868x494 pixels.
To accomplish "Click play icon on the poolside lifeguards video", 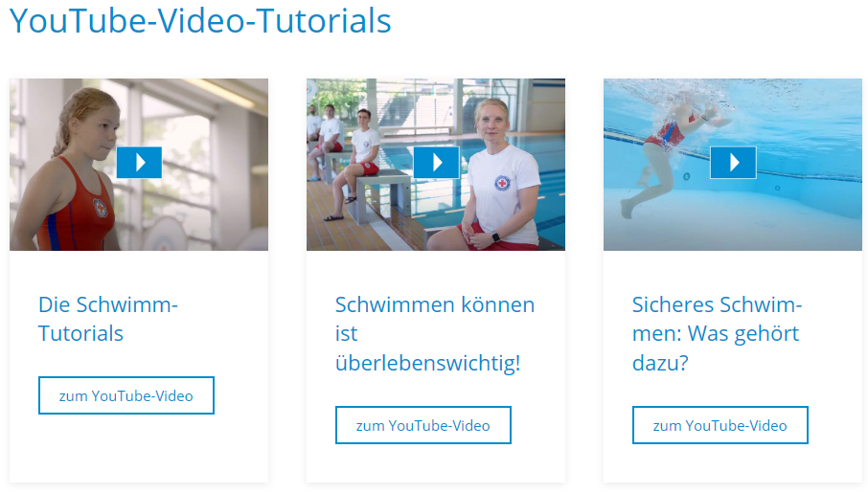I will pyautogui.click(x=436, y=162).
